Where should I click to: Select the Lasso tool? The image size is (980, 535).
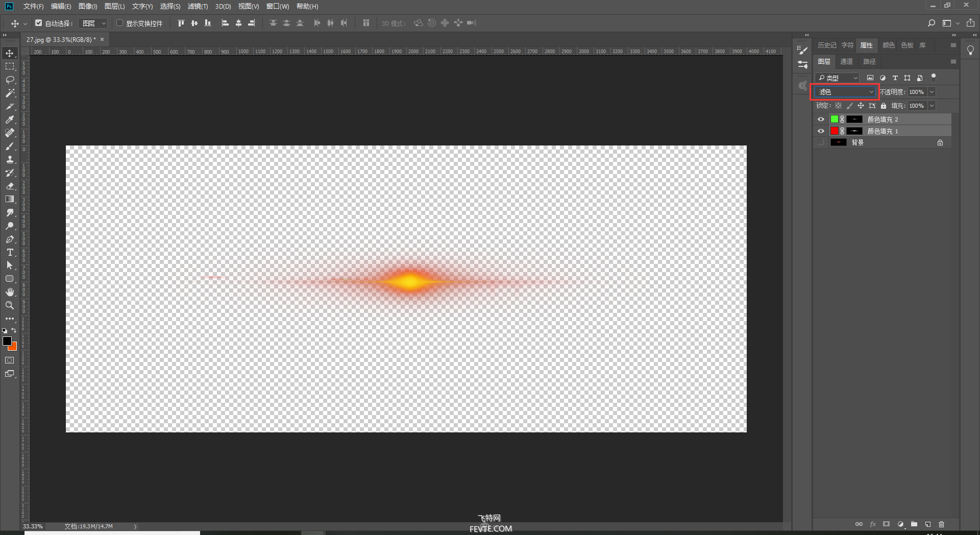10,80
